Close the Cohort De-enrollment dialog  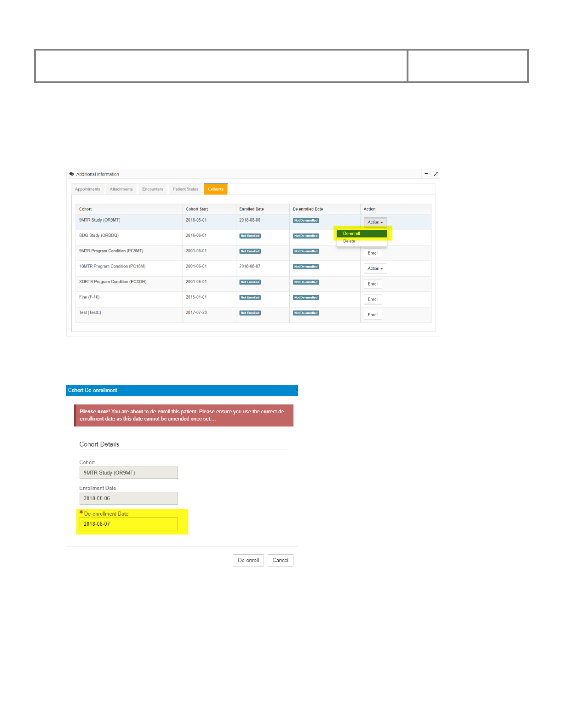(296, 390)
